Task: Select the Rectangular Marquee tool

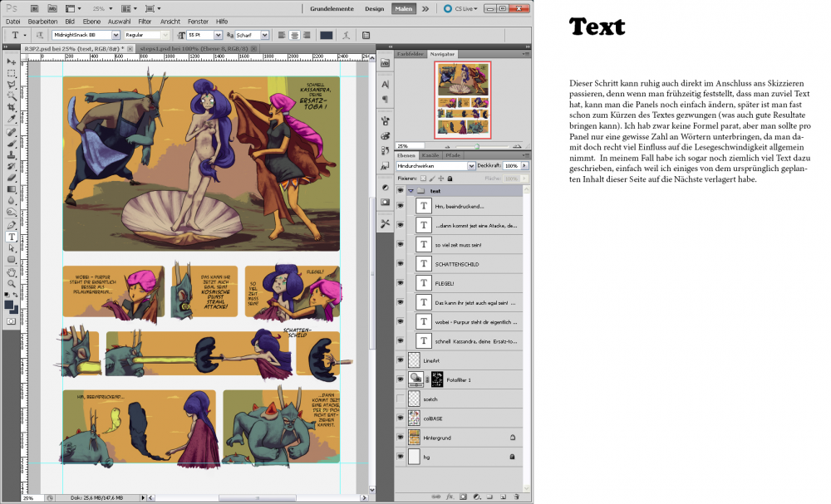Action: pyautogui.click(x=11, y=73)
